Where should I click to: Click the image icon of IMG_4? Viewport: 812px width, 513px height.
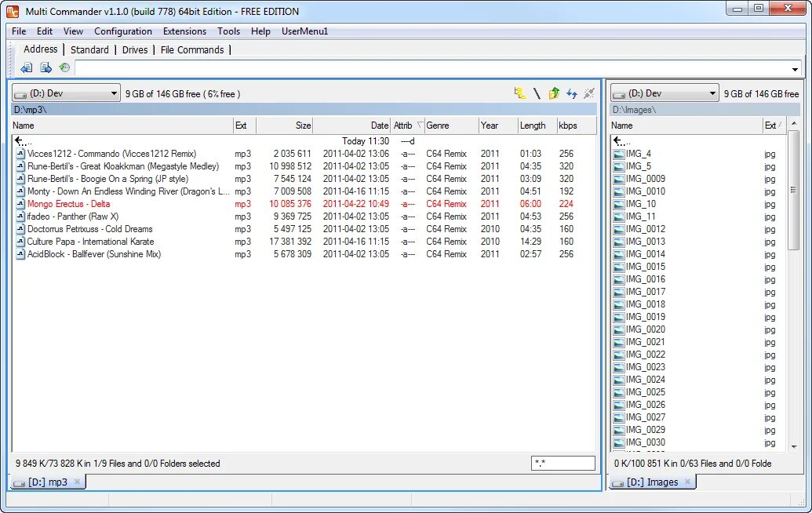pos(618,154)
